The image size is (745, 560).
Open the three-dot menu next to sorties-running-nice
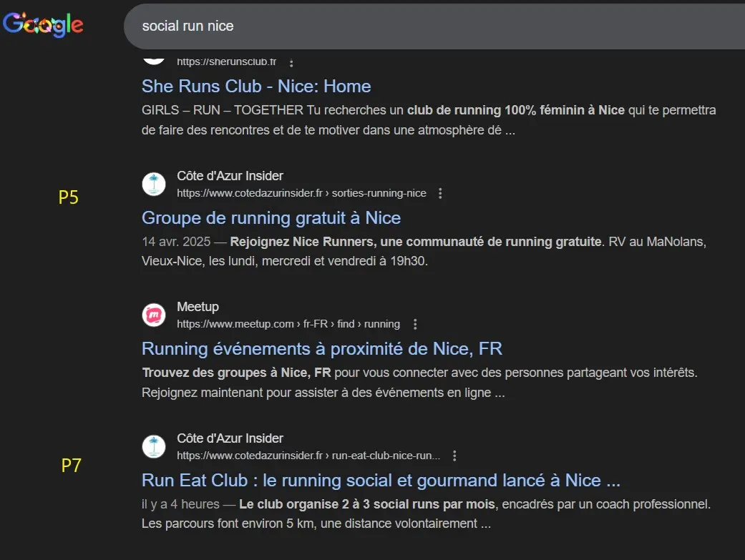[440, 192]
